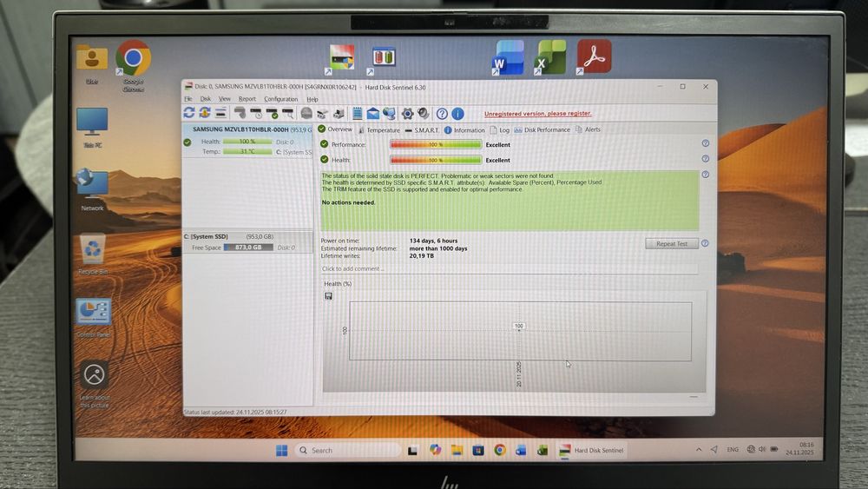Image resolution: width=868 pixels, height=489 pixels.
Task: Click help icon next to Performance row
Action: pyautogui.click(x=705, y=143)
